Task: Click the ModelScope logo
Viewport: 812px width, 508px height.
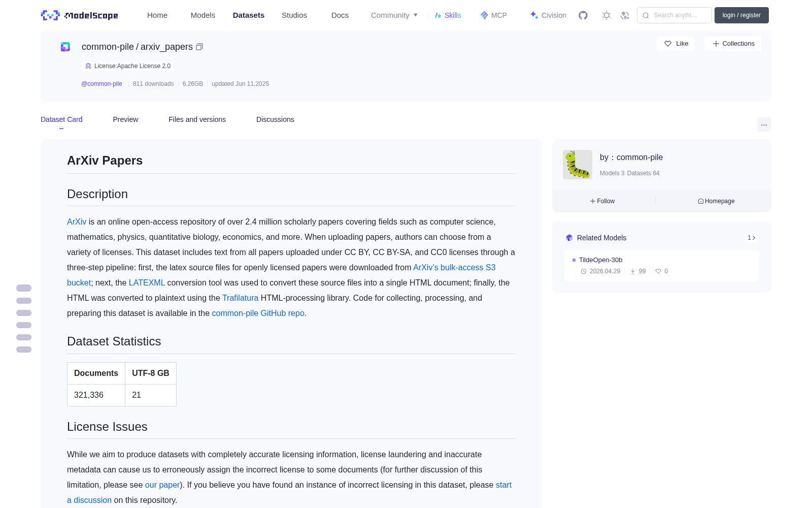Action: (x=79, y=15)
